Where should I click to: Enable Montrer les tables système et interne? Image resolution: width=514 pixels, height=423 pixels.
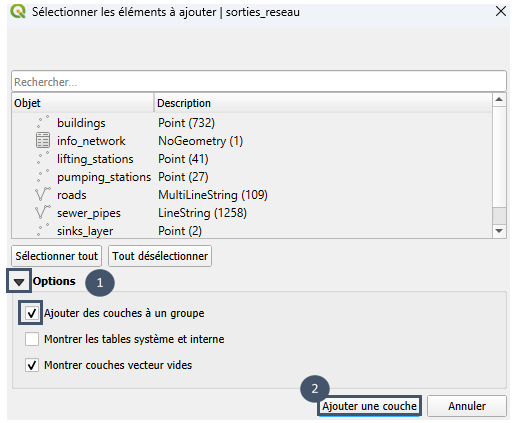click(x=32, y=339)
